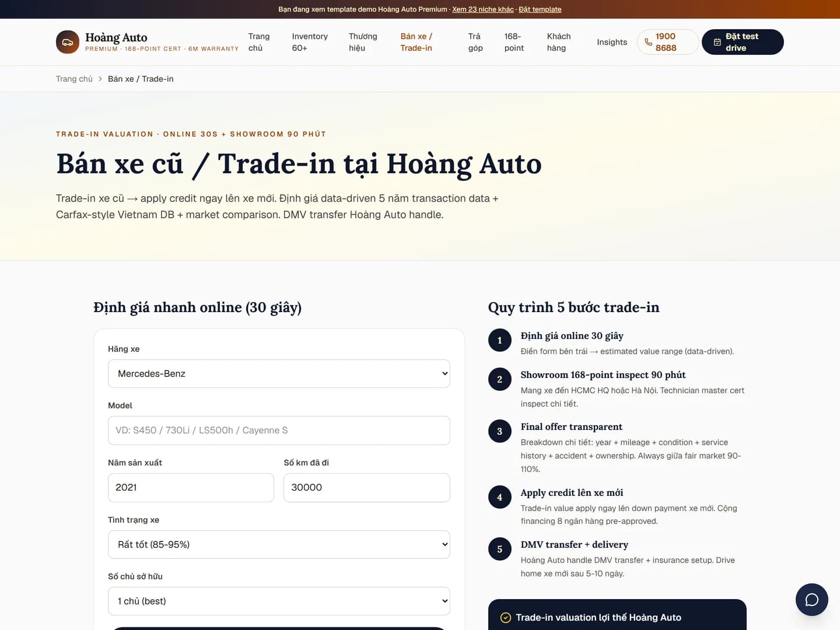Click the phone icon beside 1900 8688
This screenshot has width=840, height=630.
(648, 42)
